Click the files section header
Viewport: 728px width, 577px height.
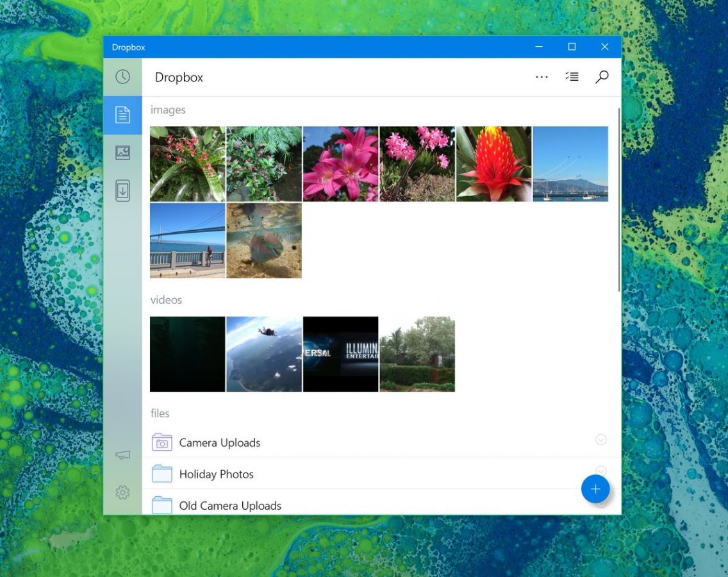coord(160,413)
